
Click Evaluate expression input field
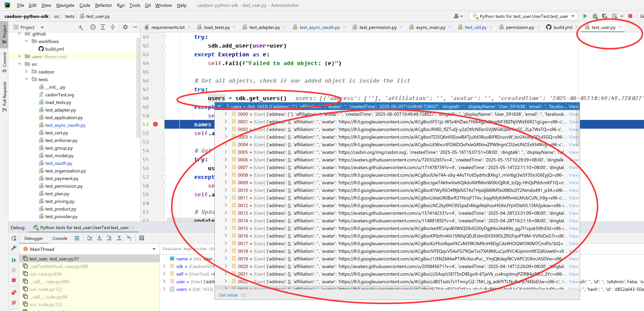pyautogui.click(x=188, y=249)
